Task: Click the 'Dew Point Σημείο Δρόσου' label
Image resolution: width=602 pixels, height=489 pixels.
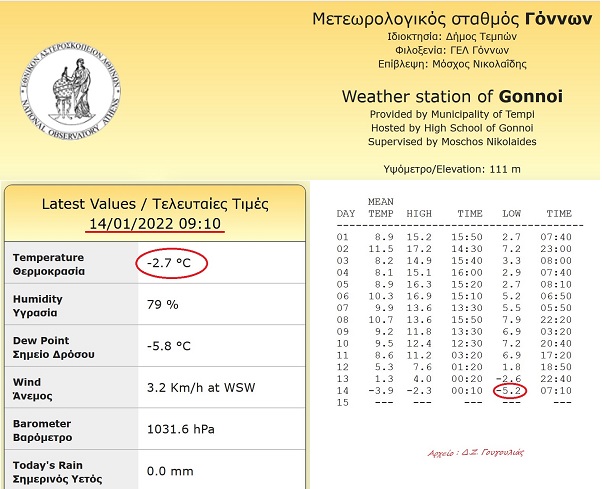Action: coord(53,347)
